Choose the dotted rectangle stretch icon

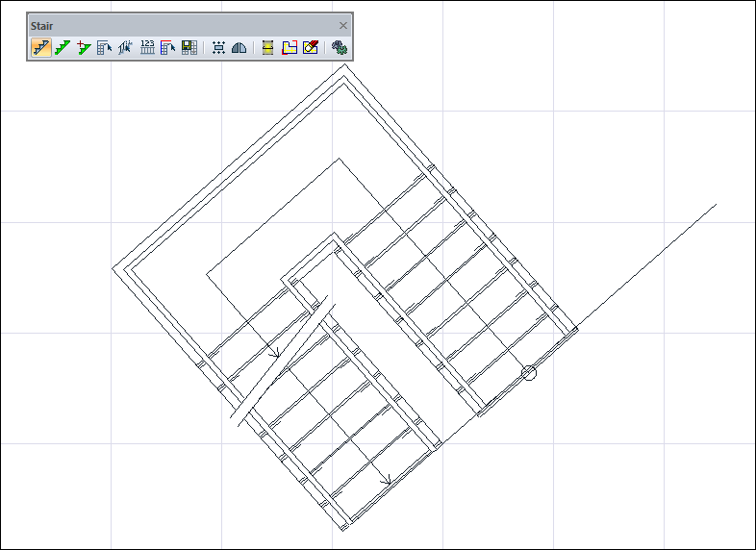(218, 48)
